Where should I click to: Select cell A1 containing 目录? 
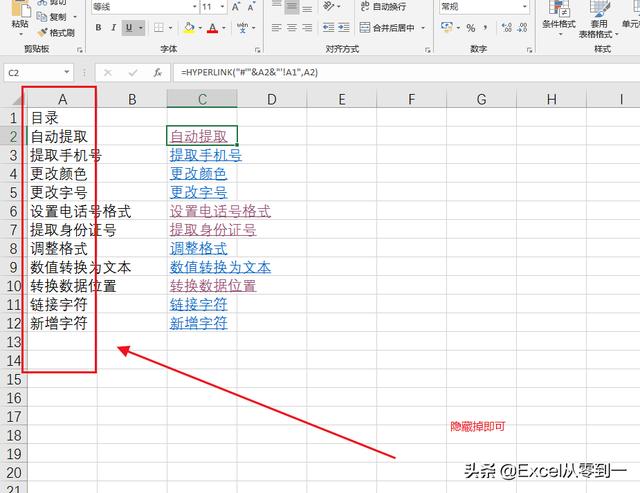[x=62, y=118]
